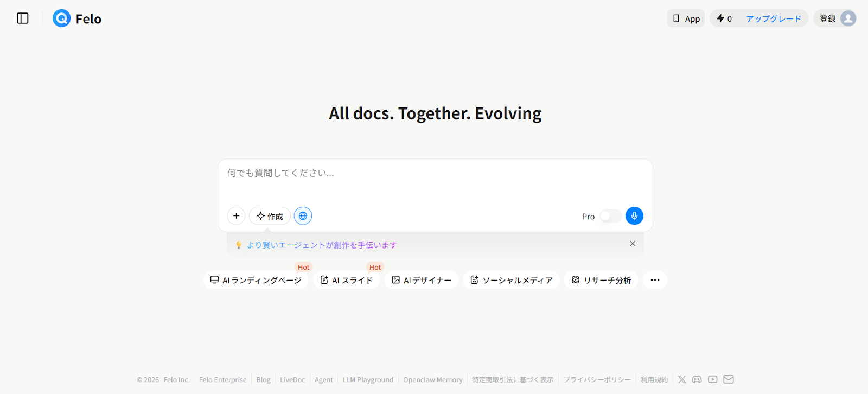This screenshot has height=394, width=868.
Task: Open the 登録 account menu
Action: [x=835, y=18]
